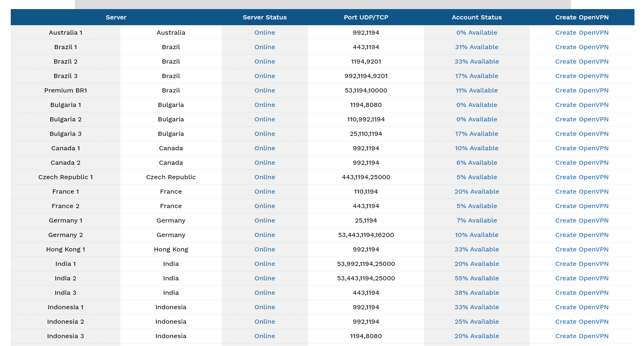Open Create OpenVPN link for Indonesia 3
Viewport: 644px width, 346px height.
(x=582, y=336)
